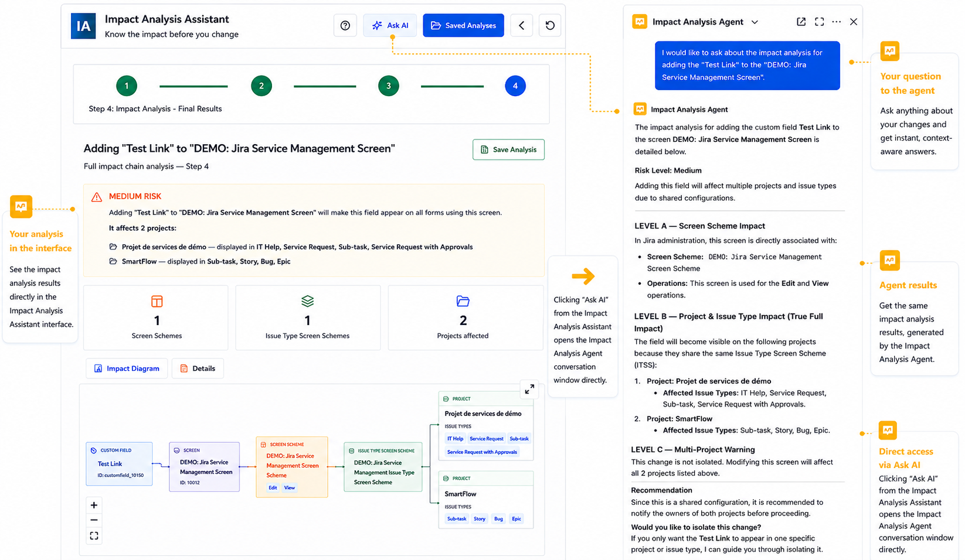Select step 1 circle in progress stepper
Screen dimensions: 965x560
[127, 86]
